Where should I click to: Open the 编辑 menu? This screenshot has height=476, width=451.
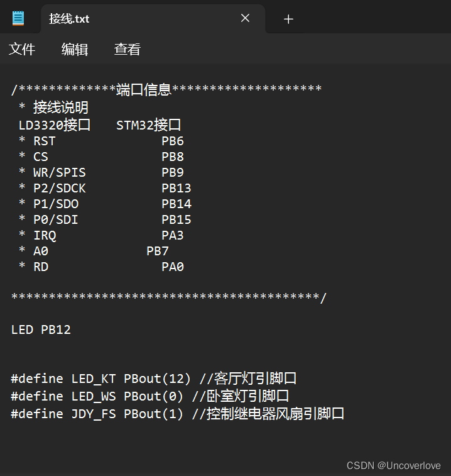75,49
